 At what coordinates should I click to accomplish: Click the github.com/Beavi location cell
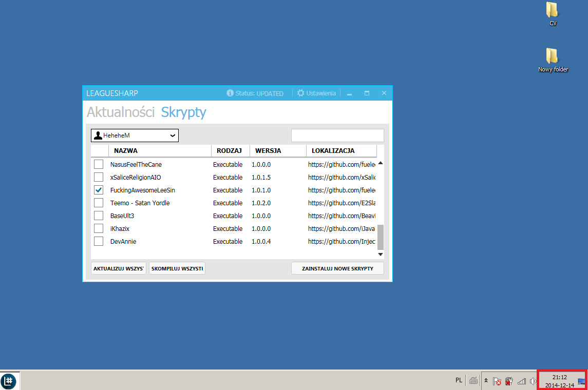(x=342, y=216)
